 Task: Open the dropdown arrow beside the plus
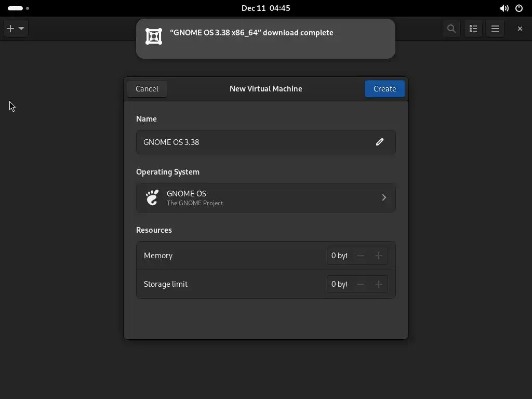click(21, 29)
